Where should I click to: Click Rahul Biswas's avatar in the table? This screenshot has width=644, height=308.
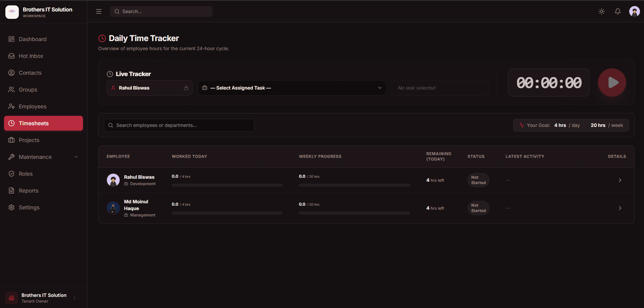(x=113, y=180)
